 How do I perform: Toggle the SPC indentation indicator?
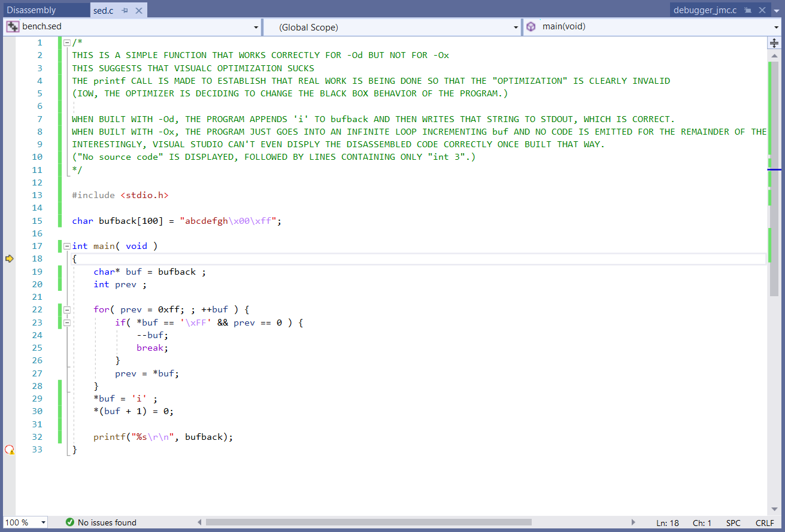pyautogui.click(x=734, y=522)
